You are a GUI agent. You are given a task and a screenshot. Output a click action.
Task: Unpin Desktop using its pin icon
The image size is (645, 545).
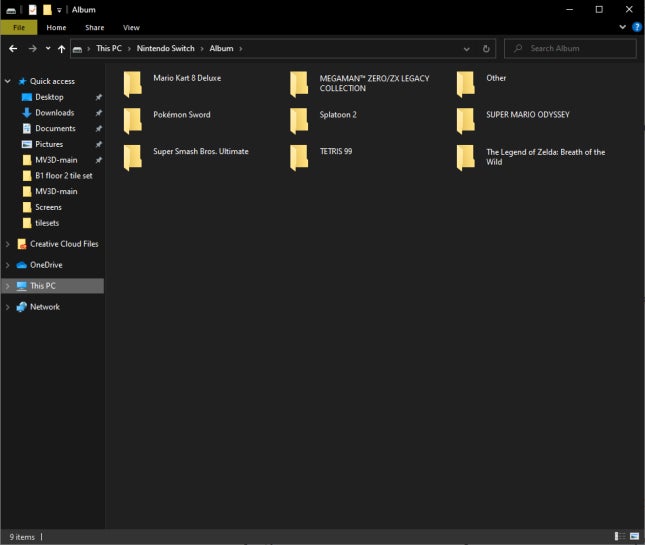[99, 97]
